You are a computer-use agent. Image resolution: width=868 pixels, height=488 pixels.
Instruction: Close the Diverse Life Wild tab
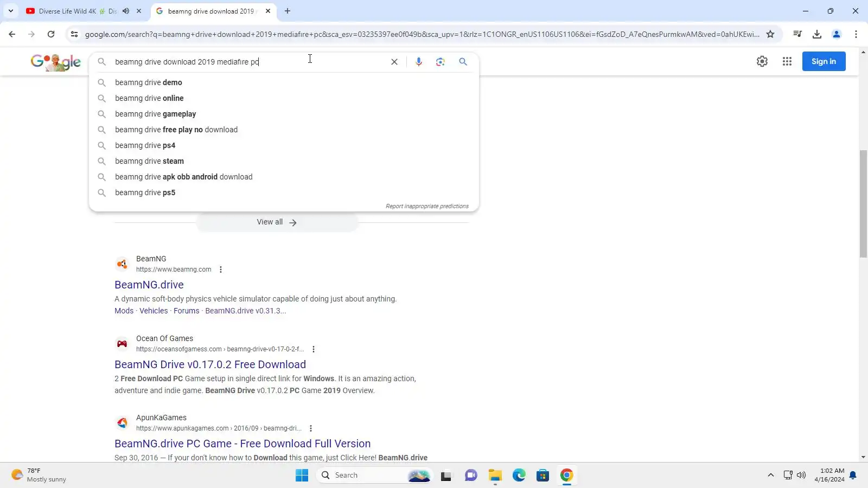(x=139, y=11)
